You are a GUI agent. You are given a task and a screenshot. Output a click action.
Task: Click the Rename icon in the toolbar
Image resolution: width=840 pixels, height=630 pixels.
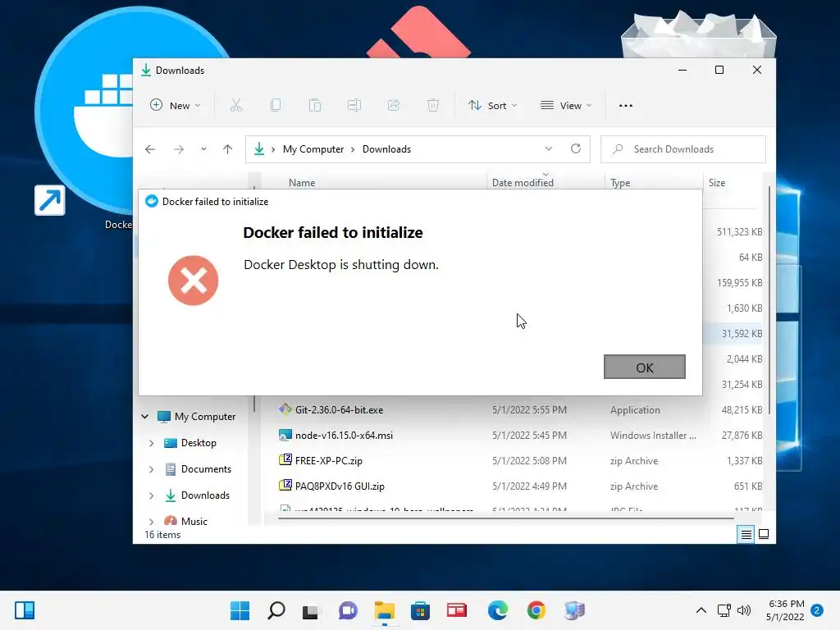tap(354, 106)
